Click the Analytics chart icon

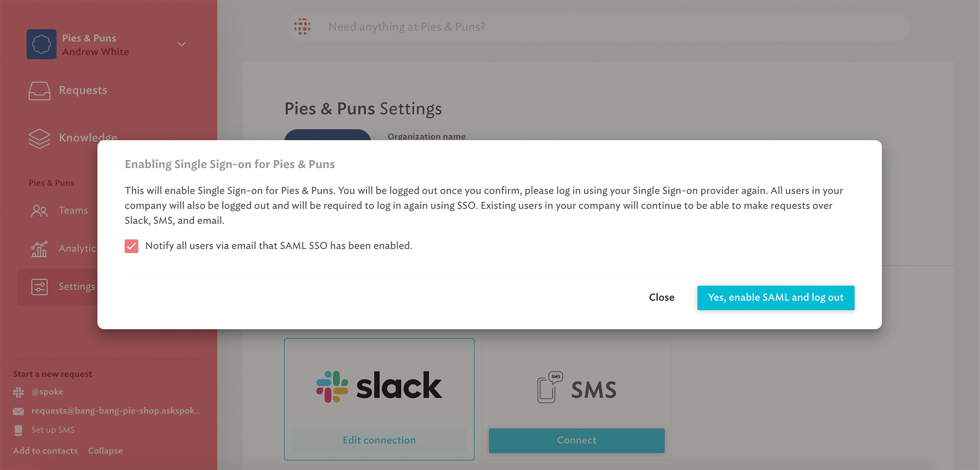tap(39, 249)
